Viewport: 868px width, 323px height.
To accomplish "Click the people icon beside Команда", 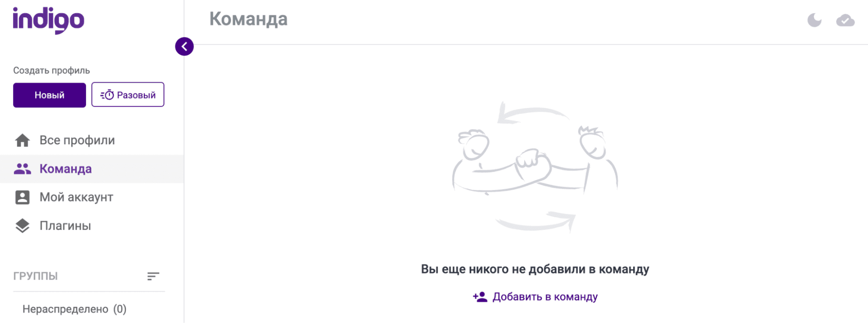I will tap(22, 169).
